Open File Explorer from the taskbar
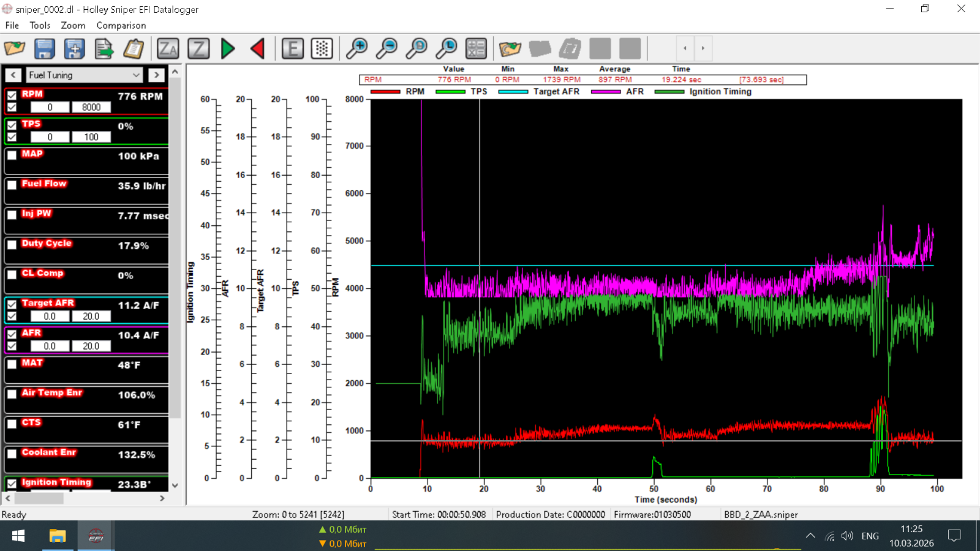Image resolution: width=980 pixels, height=551 pixels. [58, 536]
